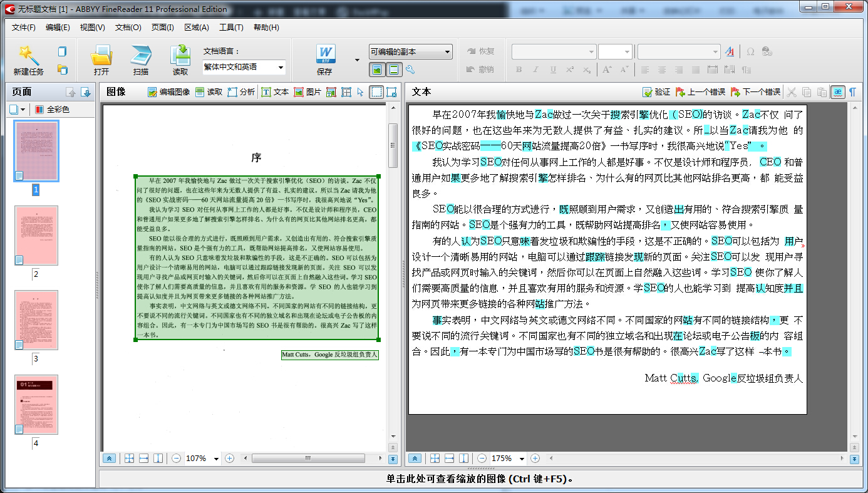Open the Help (帮助) menu

[266, 28]
